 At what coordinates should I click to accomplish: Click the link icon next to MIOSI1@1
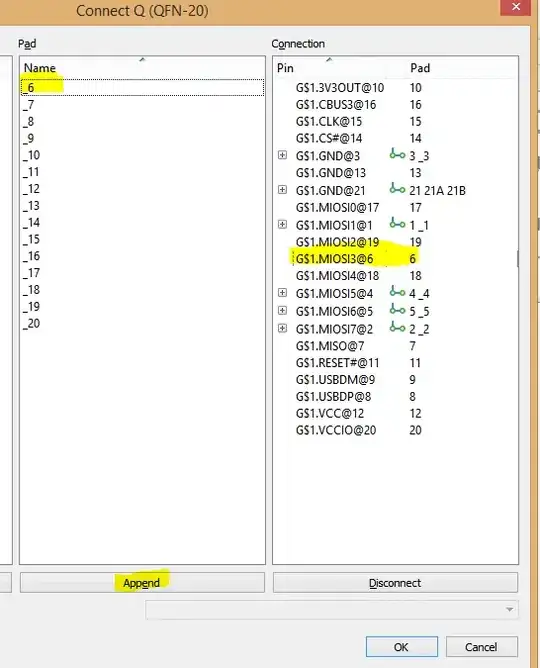click(x=397, y=223)
